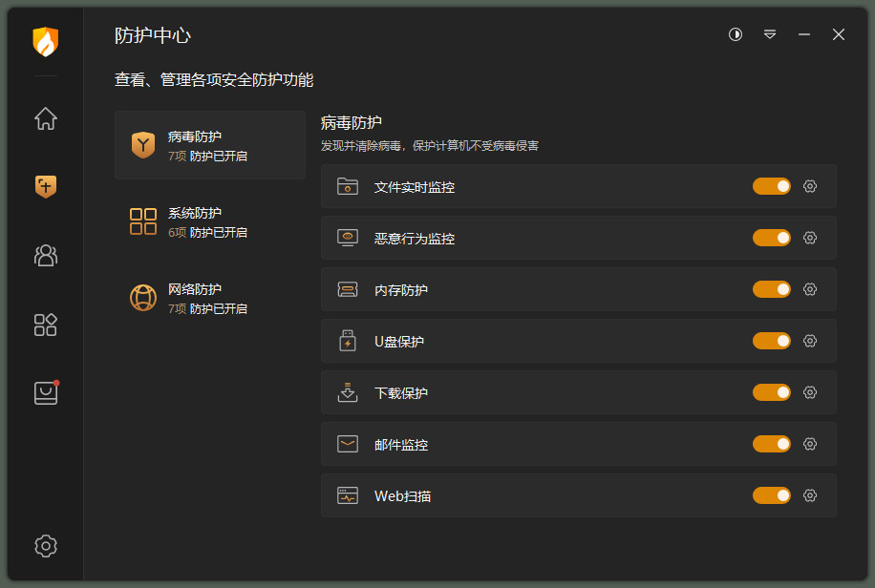
Task: Open the 网络防护 category
Action: 210,298
